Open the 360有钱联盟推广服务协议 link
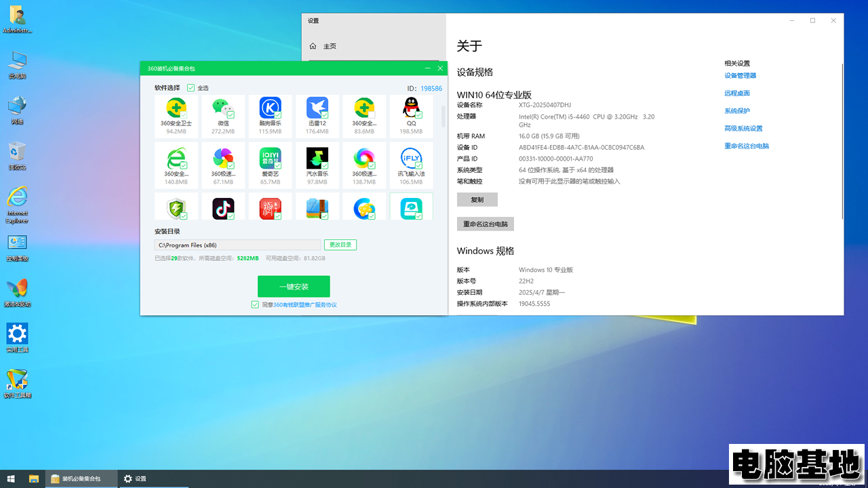This screenshot has height=488, width=868. click(x=305, y=305)
